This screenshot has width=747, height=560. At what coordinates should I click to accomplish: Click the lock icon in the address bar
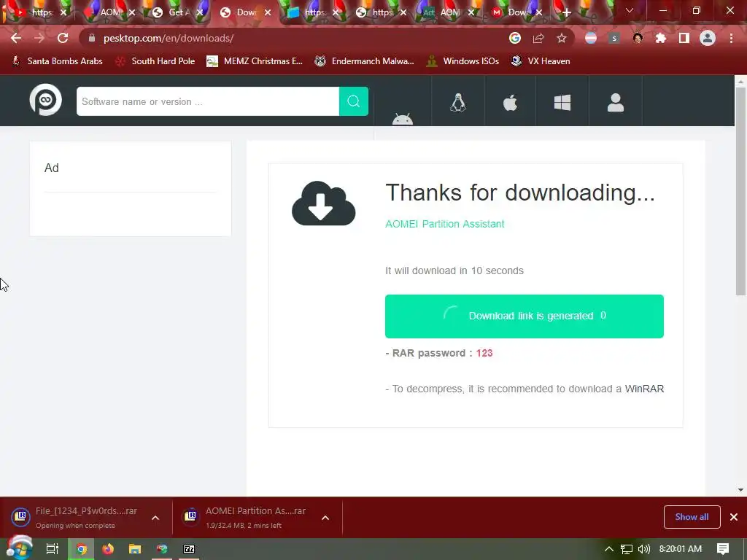[x=92, y=38]
